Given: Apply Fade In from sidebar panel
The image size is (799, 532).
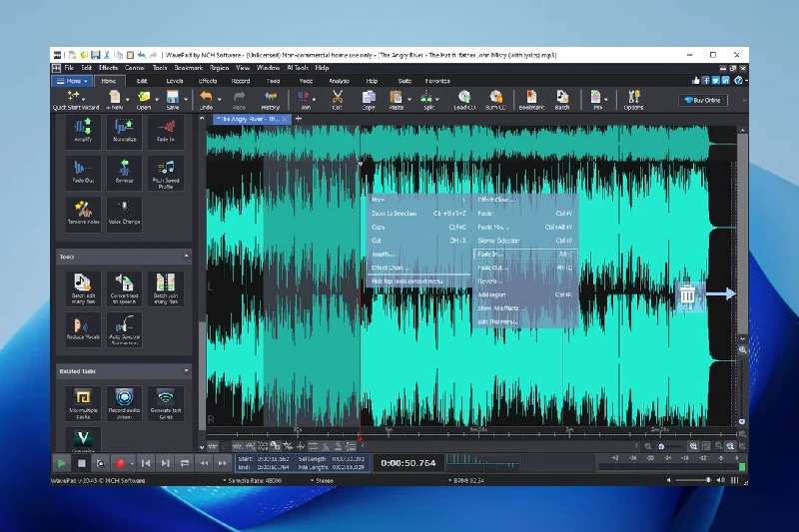Looking at the screenshot, I should click(x=166, y=131).
